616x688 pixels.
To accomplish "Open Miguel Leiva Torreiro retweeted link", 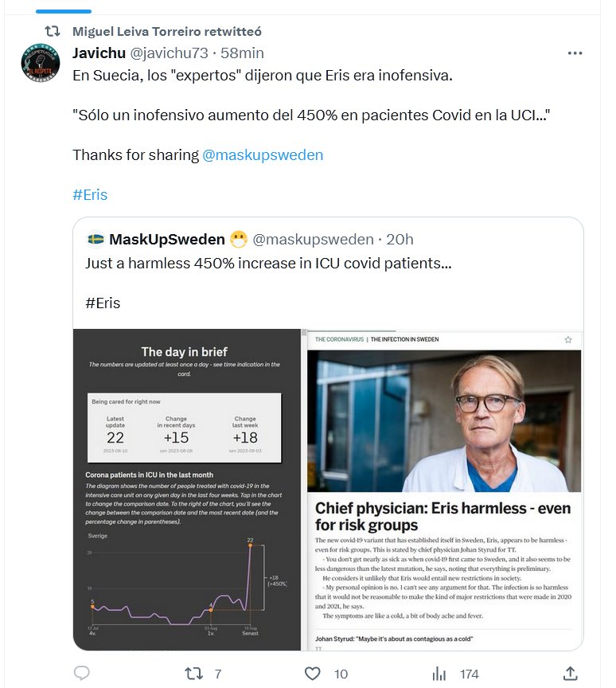I will tap(166, 32).
